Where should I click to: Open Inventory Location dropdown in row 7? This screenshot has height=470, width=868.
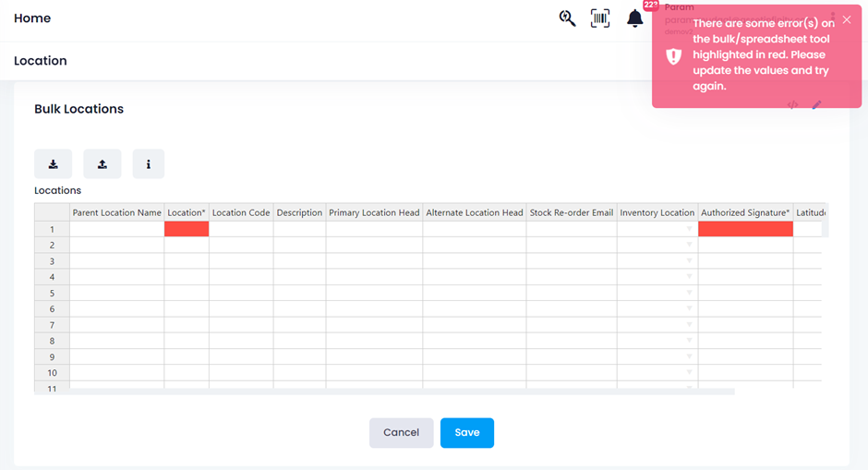pos(689,325)
